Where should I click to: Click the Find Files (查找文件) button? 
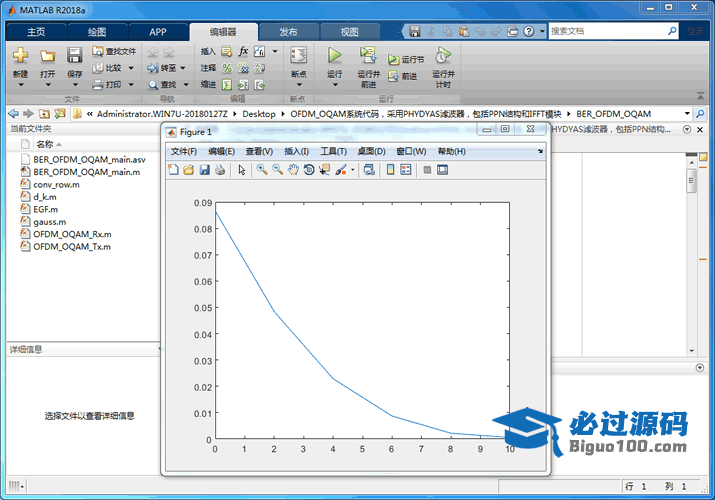click(x=113, y=51)
